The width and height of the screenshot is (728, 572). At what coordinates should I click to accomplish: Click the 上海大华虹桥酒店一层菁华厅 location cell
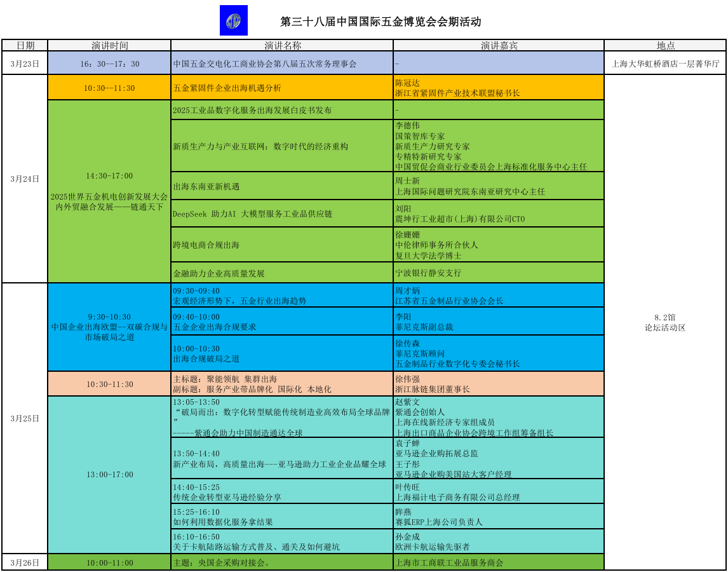coord(665,63)
